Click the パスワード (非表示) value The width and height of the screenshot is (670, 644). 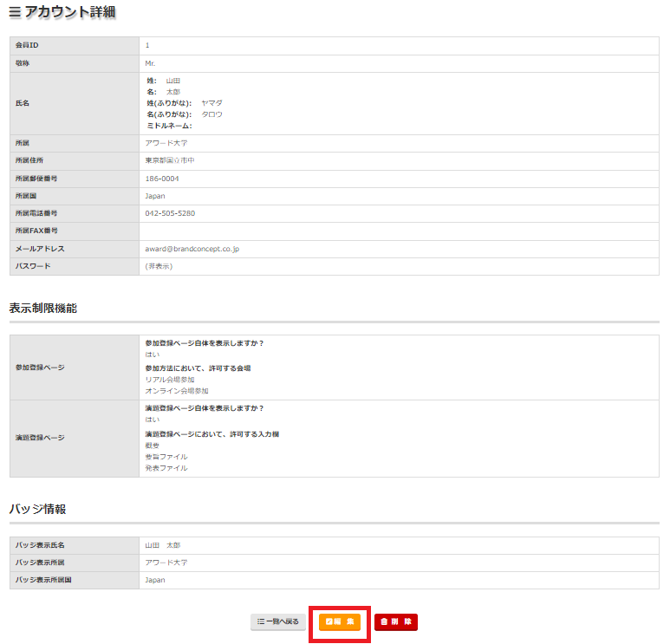[x=159, y=266]
